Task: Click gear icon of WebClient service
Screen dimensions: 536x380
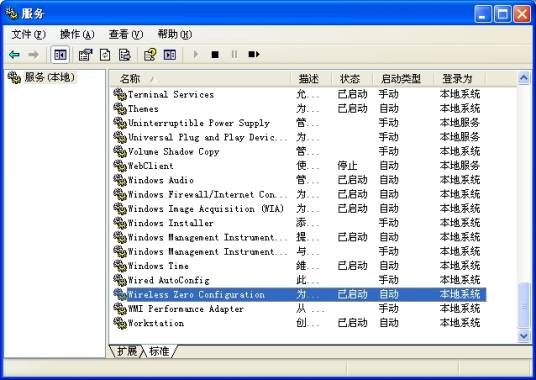Action: (x=120, y=166)
